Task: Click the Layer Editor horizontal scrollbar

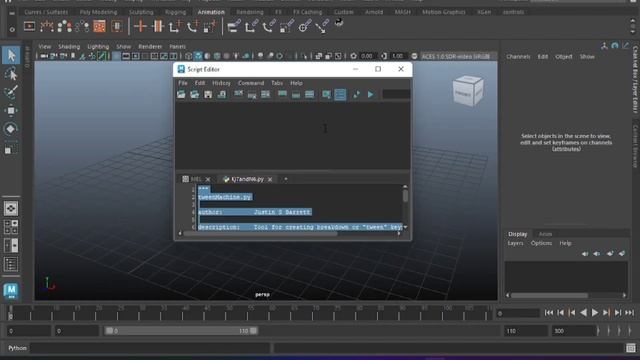Action: (549, 296)
